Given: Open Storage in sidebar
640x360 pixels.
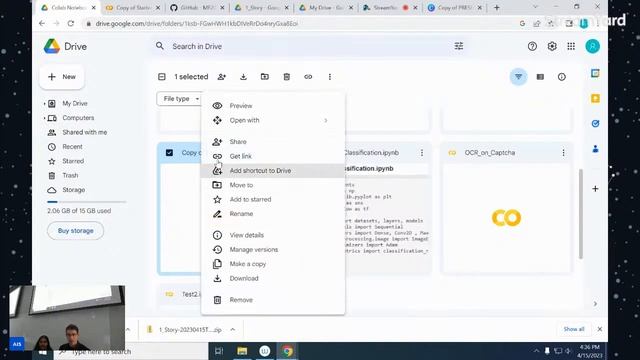Looking at the screenshot, I should (x=73, y=190).
